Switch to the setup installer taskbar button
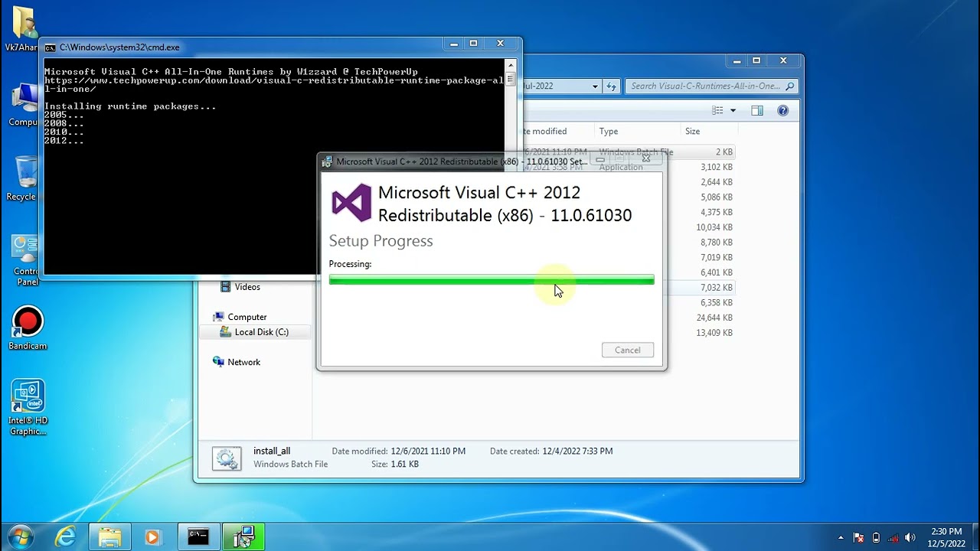980x551 pixels. click(x=243, y=537)
